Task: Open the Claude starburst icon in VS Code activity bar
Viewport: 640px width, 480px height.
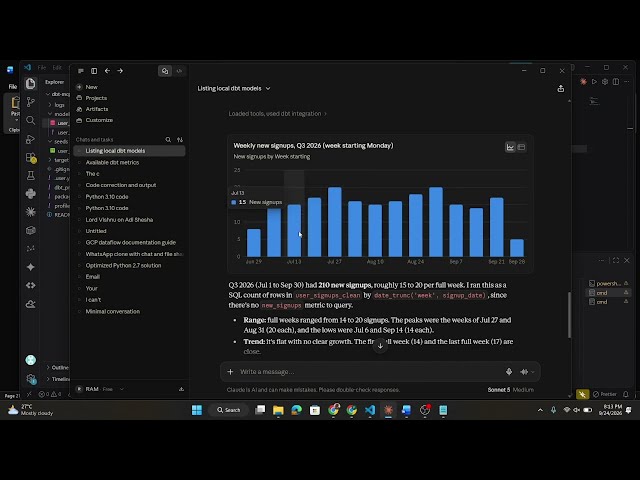Action: (x=31, y=212)
